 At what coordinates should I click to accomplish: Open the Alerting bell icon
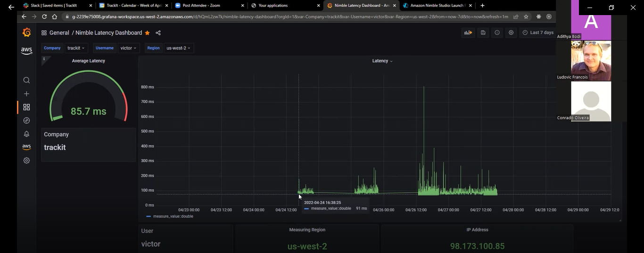coord(26,134)
